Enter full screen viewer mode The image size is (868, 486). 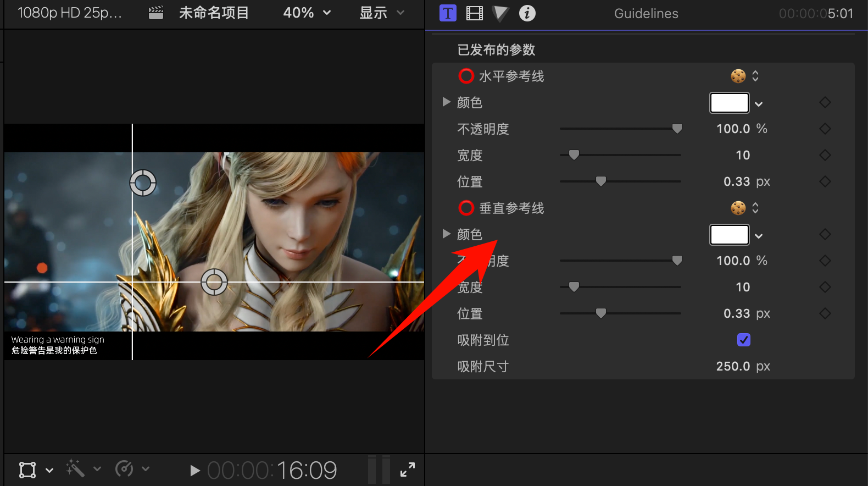[x=408, y=470]
